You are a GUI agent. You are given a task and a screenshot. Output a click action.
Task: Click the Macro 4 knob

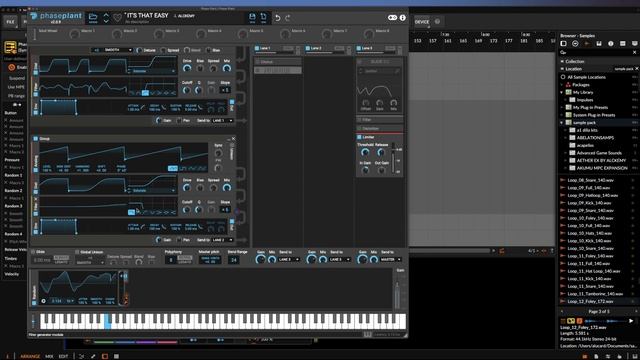200,34
